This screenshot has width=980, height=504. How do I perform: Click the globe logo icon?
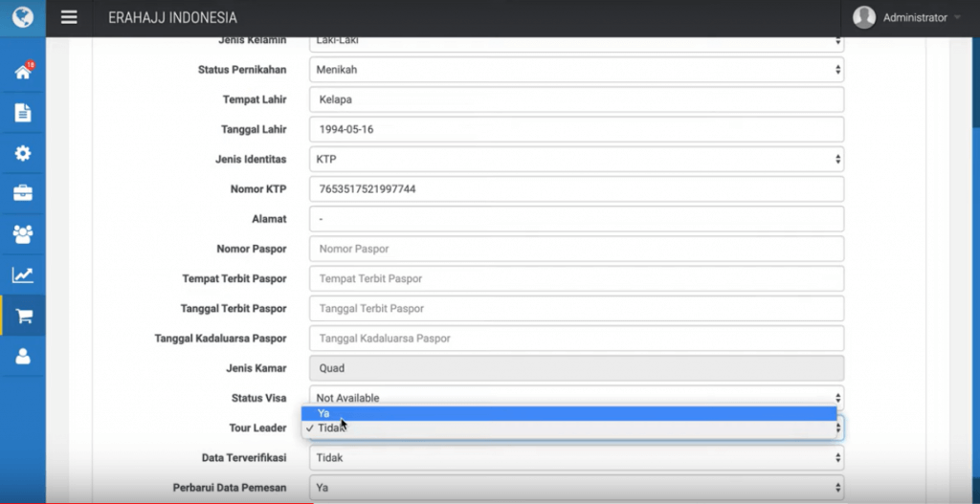(x=22, y=17)
